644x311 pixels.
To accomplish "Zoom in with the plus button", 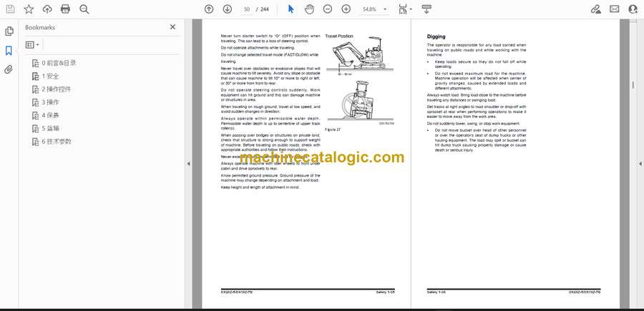I will (x=346, y=9).
